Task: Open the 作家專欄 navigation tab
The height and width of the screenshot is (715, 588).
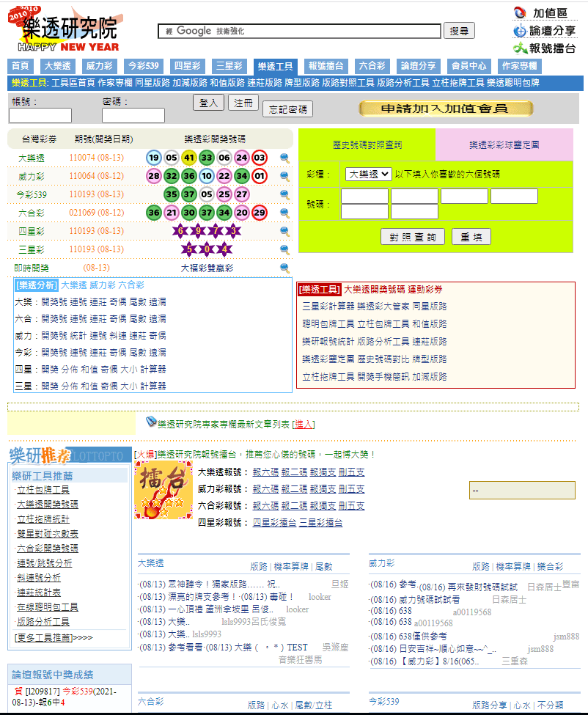Action: click(520, 66)
